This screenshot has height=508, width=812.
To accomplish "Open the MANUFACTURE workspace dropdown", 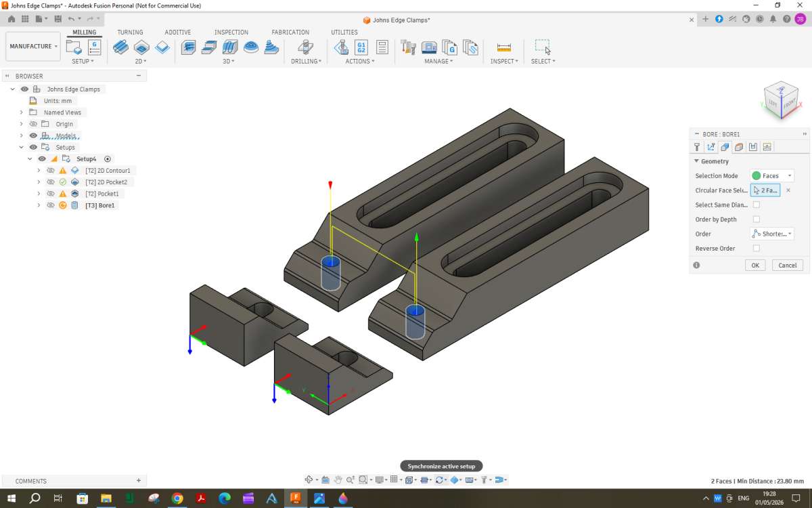I will [33, 46].
